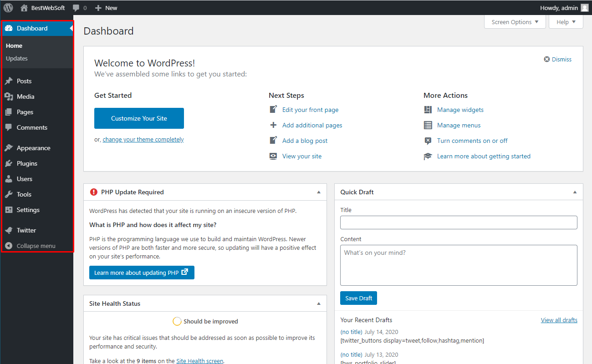This screenshot has width=592, height=364.
Task: Click the edit icon beside Add a blog post
Action: 273,140
